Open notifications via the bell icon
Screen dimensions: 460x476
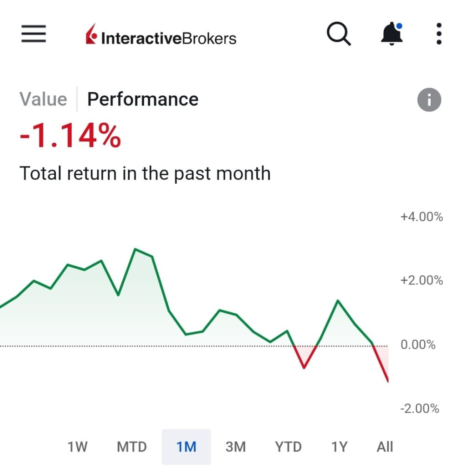[x=392, y=34]
